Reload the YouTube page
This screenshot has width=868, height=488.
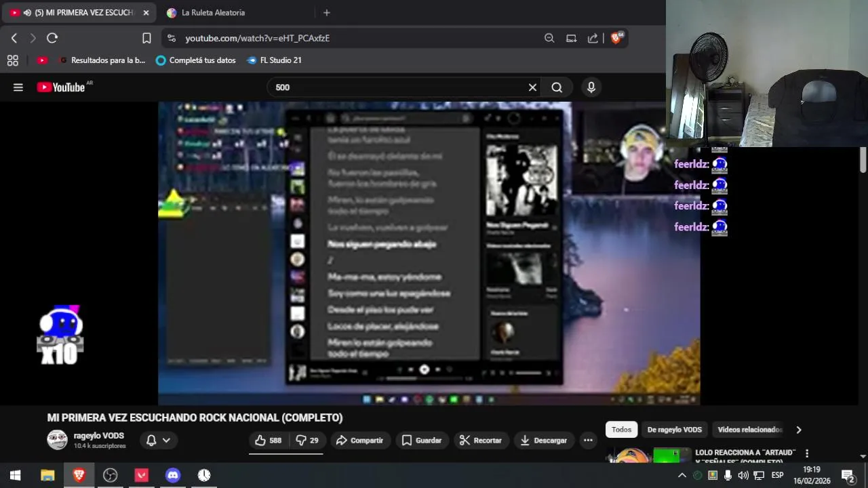point(52,39)
